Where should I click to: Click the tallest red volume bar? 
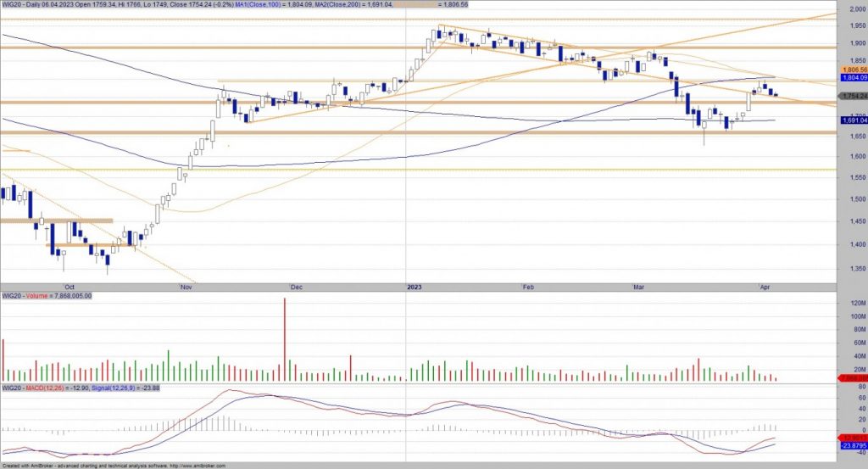pos(285,339)
